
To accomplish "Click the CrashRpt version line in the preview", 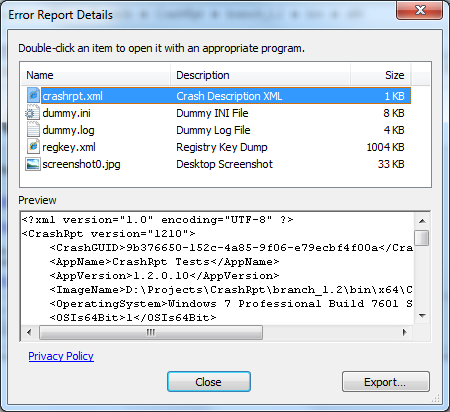I will tap(108, 234).
